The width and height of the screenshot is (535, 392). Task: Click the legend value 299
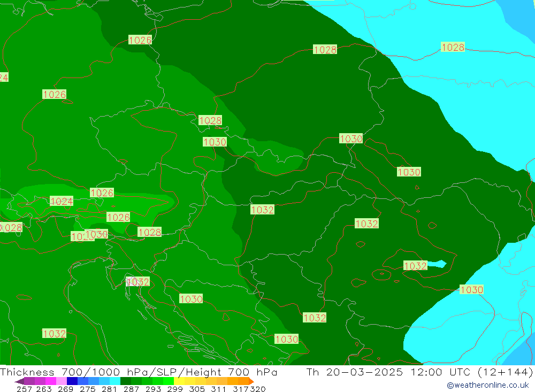(175, 389)
